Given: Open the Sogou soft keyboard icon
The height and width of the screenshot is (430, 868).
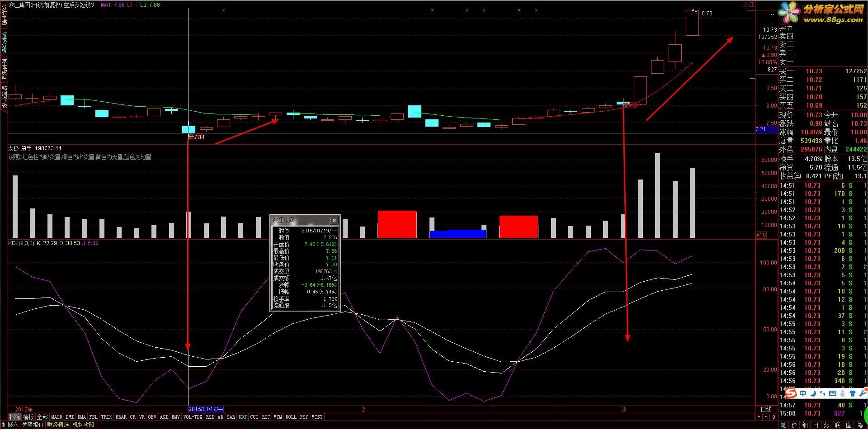Looking at the screenshot, I should (832, 393).
